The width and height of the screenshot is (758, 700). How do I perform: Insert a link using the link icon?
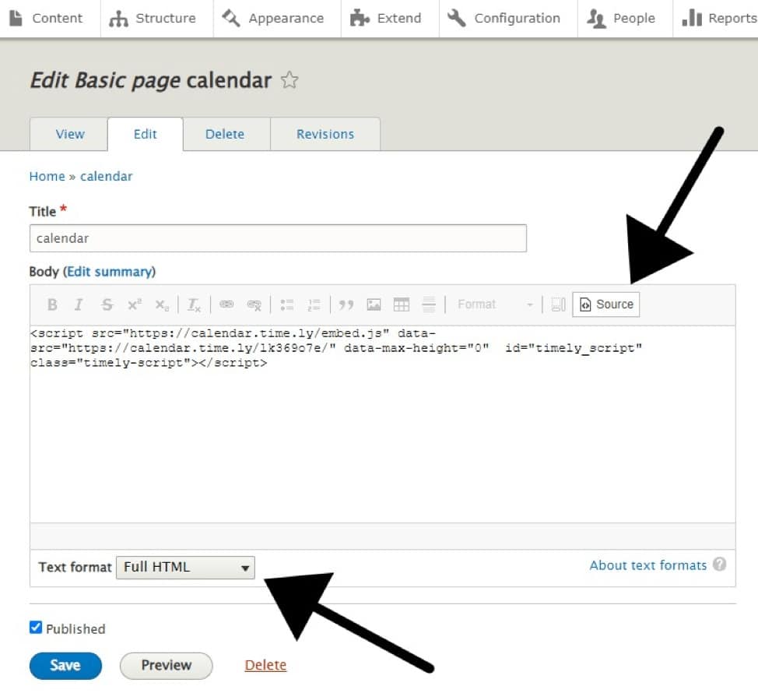pyautogui.click(x=226, y=304)
